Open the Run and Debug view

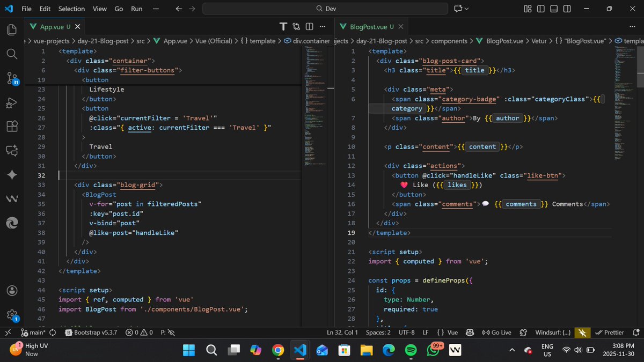12,103
